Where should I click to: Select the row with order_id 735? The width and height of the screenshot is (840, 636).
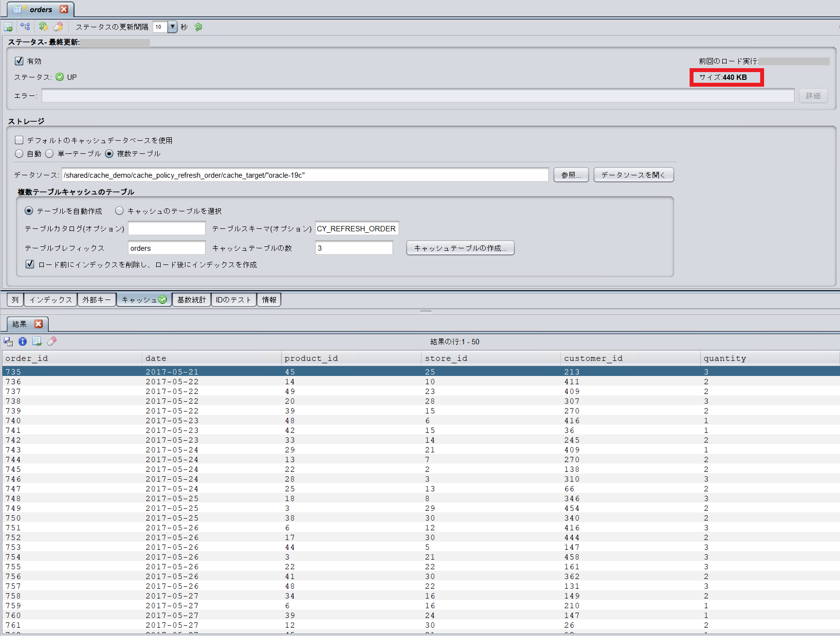pyautogui.click(x=421, y=372)
